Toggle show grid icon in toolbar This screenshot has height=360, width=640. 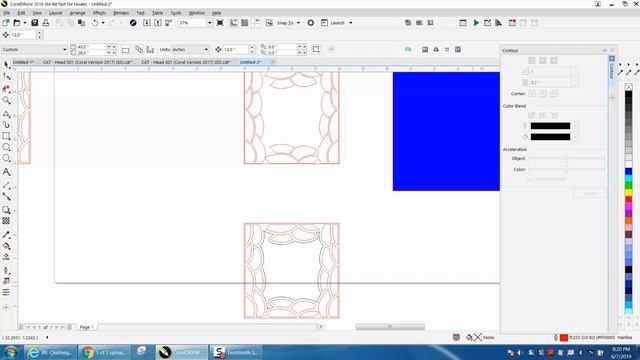tap(244, 23)
